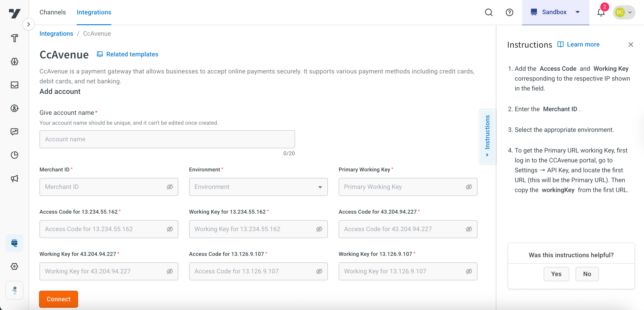Show Access Code for 43.204.94.227 value

click(x=469, y=229)
